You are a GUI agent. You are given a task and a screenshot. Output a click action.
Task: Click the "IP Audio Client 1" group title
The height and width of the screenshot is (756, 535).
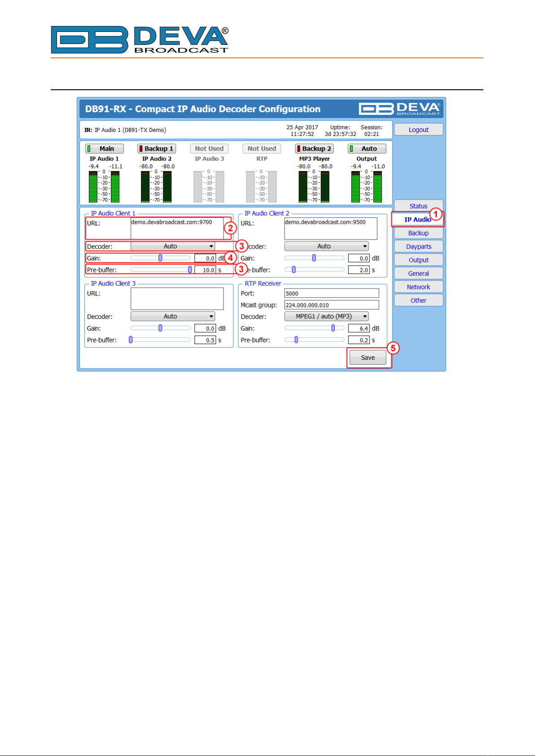click(x=113, y=214)
